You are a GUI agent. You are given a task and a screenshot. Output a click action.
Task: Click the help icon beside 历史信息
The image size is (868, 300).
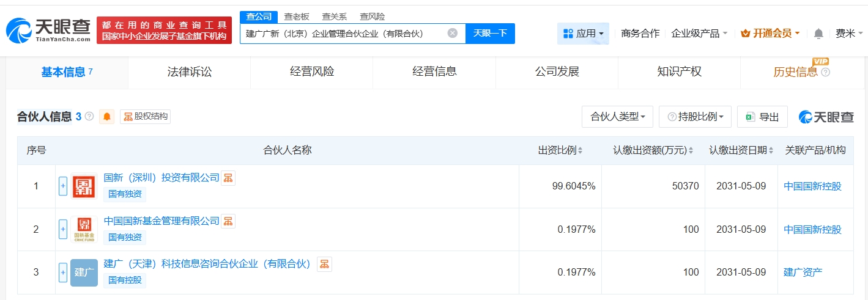coord(825,72)
